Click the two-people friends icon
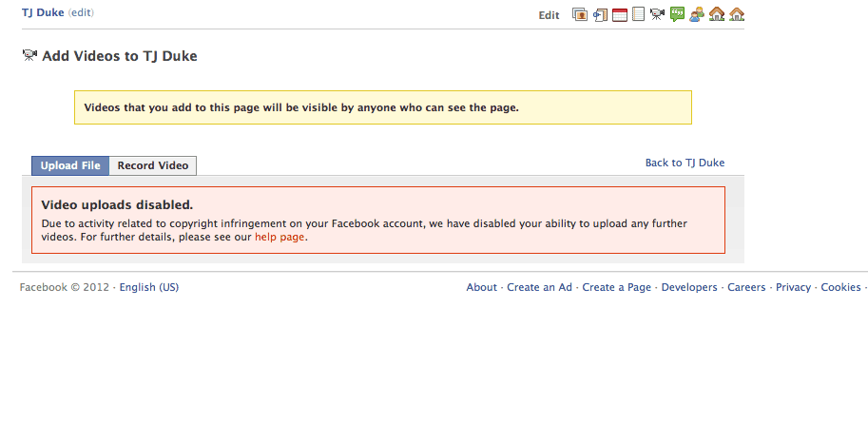Viewport: 868px width, 442px height. pyautogui.click(x=696, y=14)
